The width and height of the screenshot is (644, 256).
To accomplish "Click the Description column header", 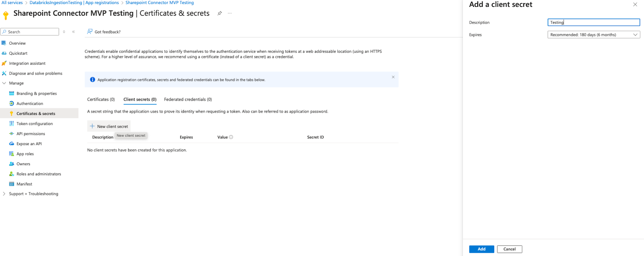I will [103, 137].
